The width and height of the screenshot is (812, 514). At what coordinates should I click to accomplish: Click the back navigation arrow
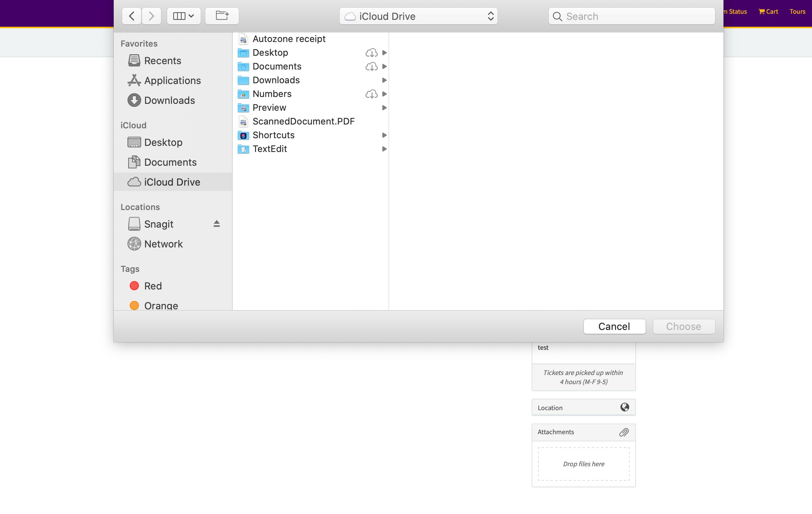click(132, 16)
